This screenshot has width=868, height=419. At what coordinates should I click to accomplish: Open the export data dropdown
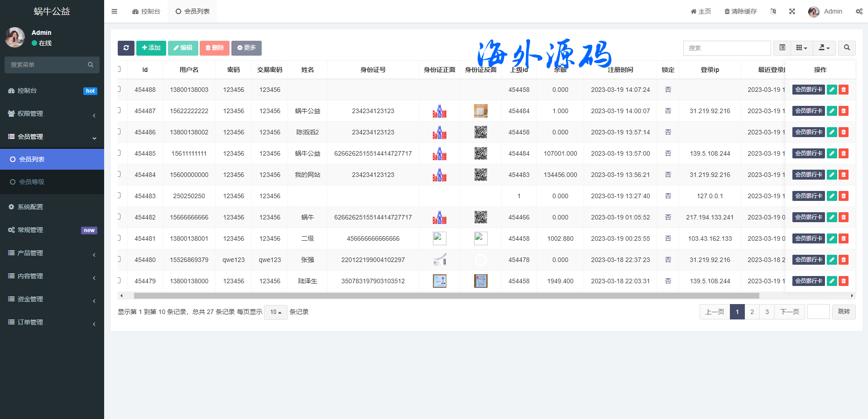pyautogui.click(x=824, y=48)
